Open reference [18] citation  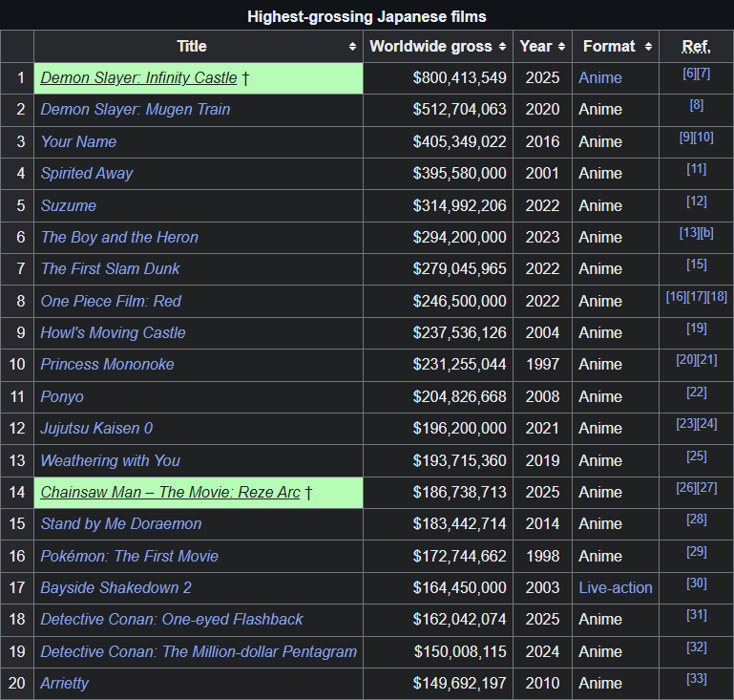point(717,297)
